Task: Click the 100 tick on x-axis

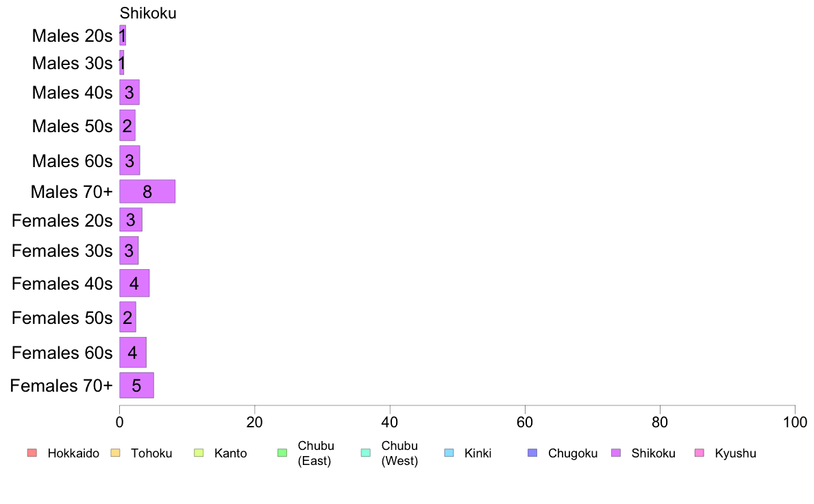Action: pos(795,422)
